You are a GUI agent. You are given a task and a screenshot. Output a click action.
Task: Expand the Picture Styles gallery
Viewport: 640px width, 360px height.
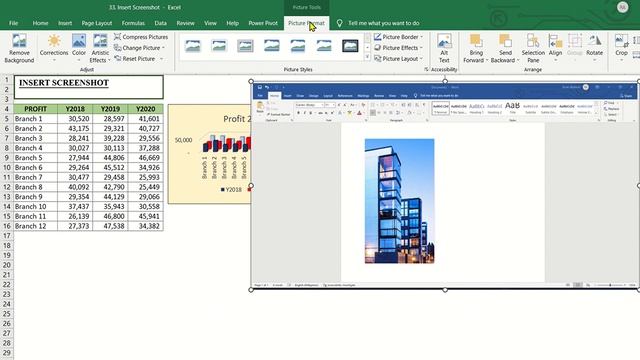367,58
